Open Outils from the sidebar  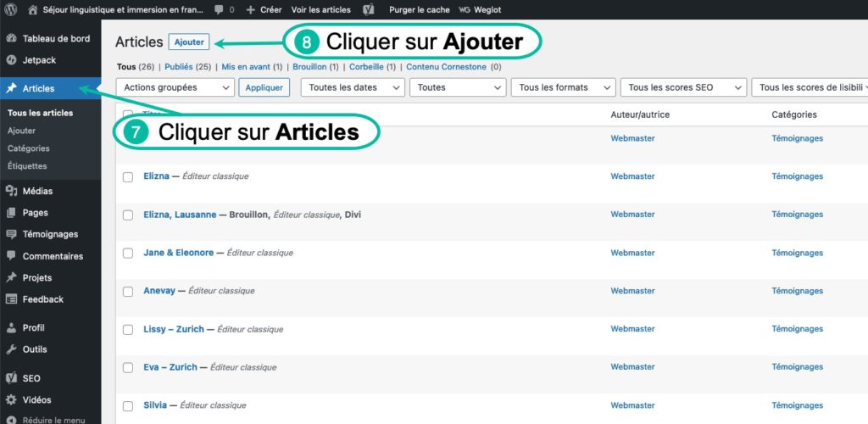[35, 349]
